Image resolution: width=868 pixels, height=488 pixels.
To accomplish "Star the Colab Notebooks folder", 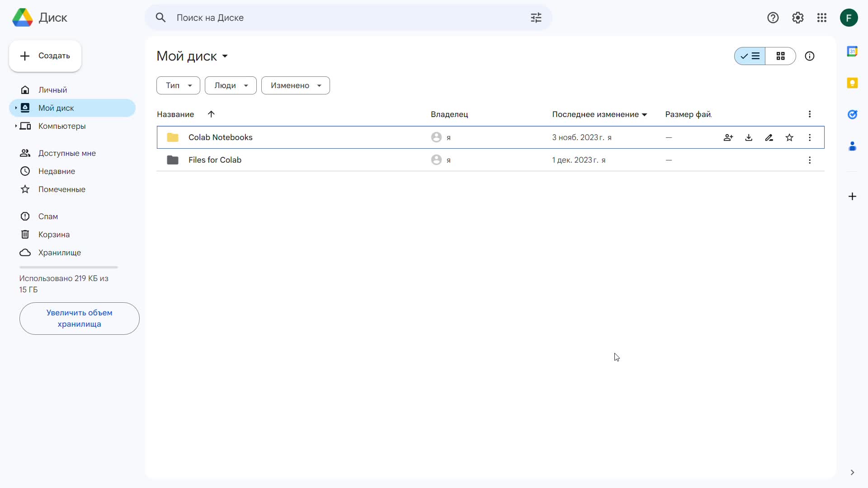I will pyautogui.click(x=789, y=137).
